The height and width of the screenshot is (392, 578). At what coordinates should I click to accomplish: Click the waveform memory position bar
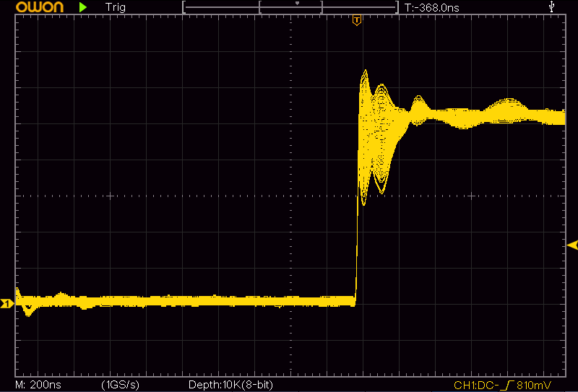[290, 7]
